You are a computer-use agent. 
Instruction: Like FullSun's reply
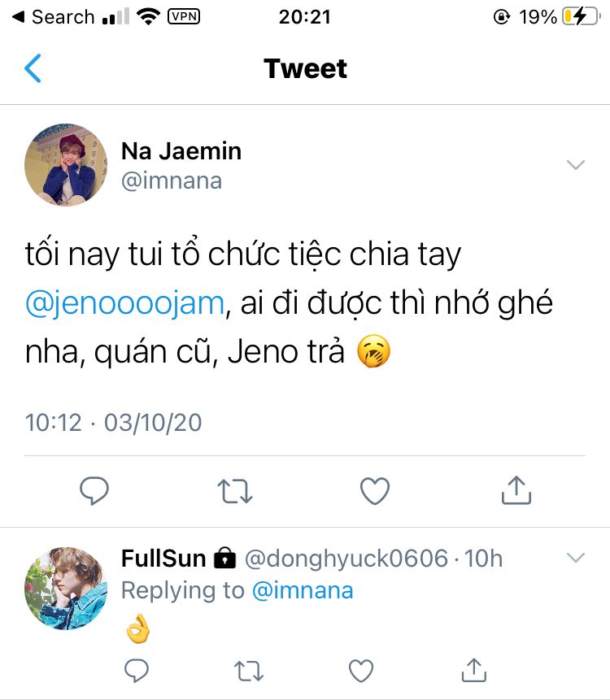[360, 670]
